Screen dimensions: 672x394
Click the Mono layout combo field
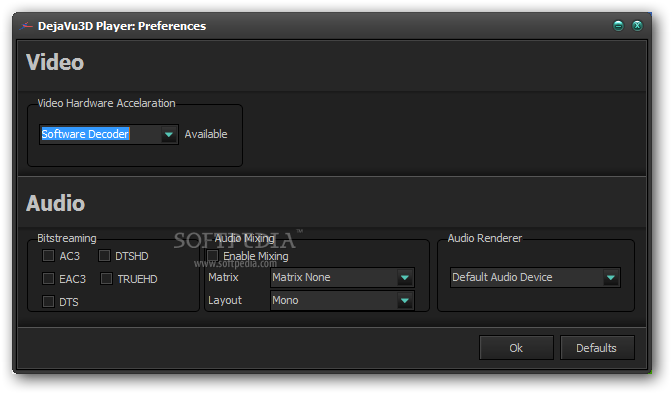[342, 301]
